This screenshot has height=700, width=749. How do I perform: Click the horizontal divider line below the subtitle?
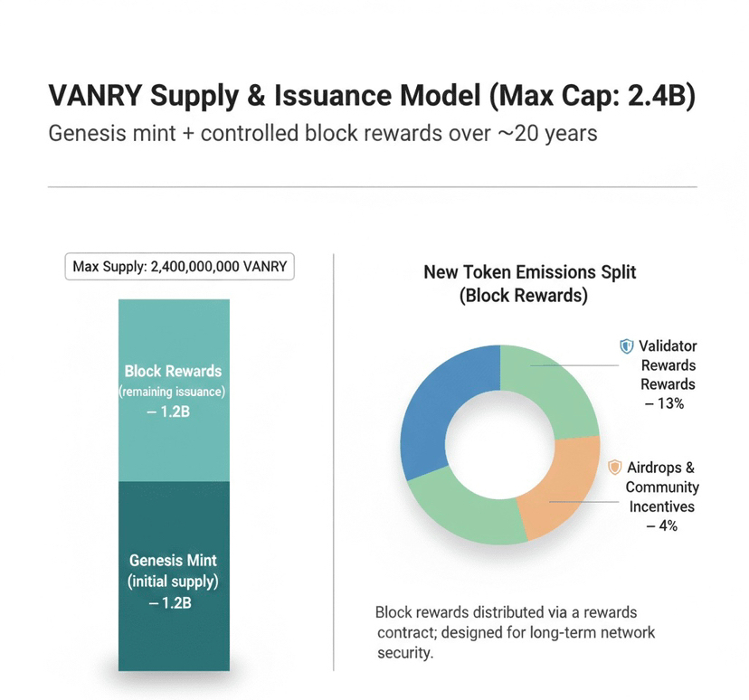(371, 187)
